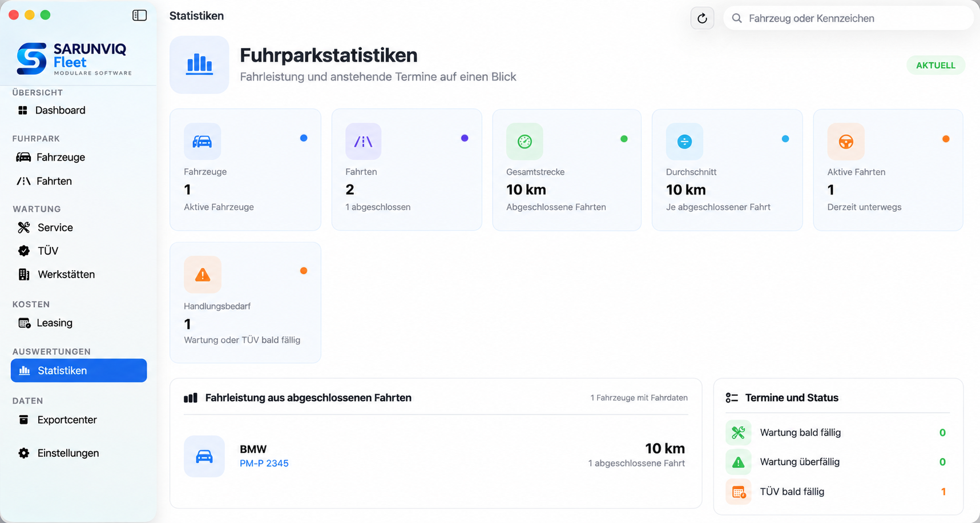Click the 'Aktive Fahrzeuge' text
Image resolution: width=980 pixels, height=523 pixels.
click(x=219, y=207)
